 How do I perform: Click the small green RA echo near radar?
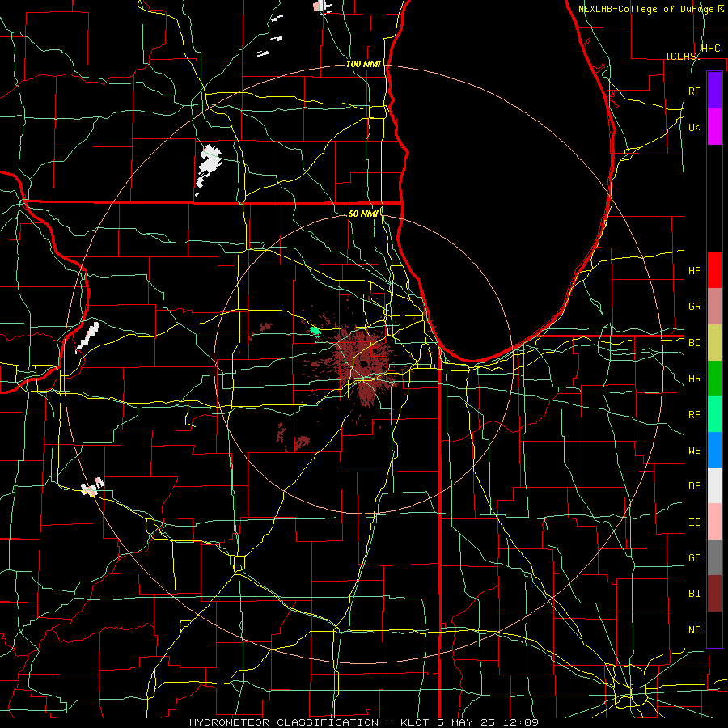(315, 331)
